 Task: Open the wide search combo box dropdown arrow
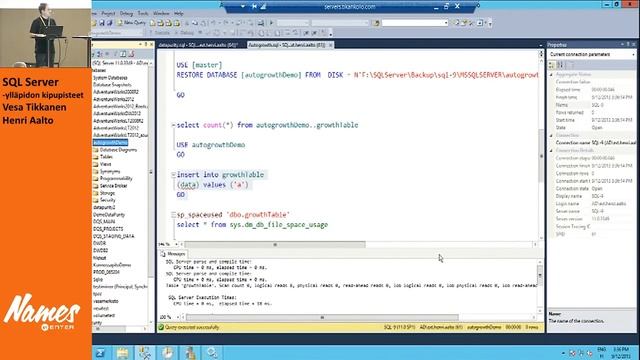pyautogui.click(x=446, y=23)
